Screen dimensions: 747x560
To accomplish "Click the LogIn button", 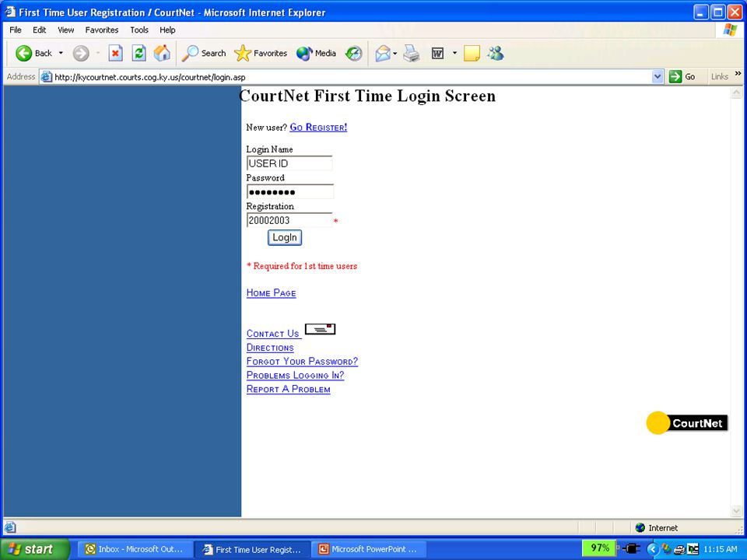I will [x=285, y=238].
